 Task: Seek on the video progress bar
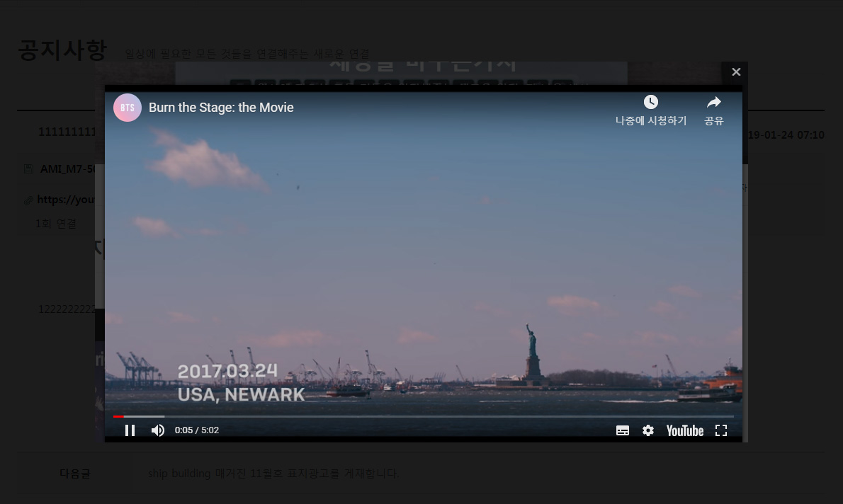click(x=424, y=416)
